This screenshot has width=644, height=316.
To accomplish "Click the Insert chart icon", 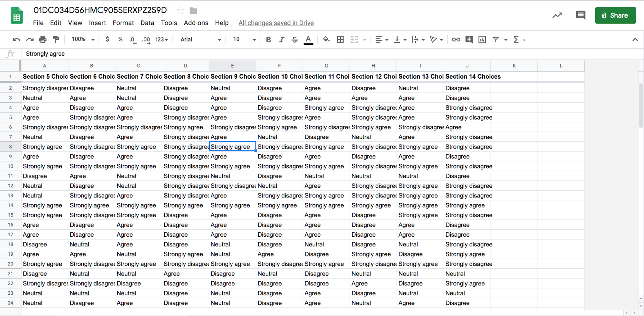I will click(x=482, y=40).
